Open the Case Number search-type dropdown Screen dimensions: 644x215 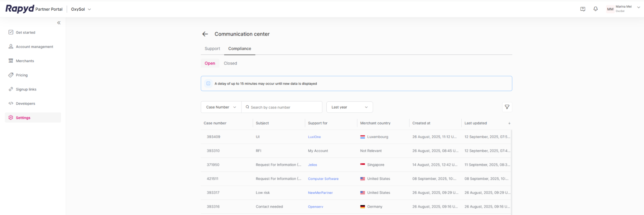tap(221, 107)
